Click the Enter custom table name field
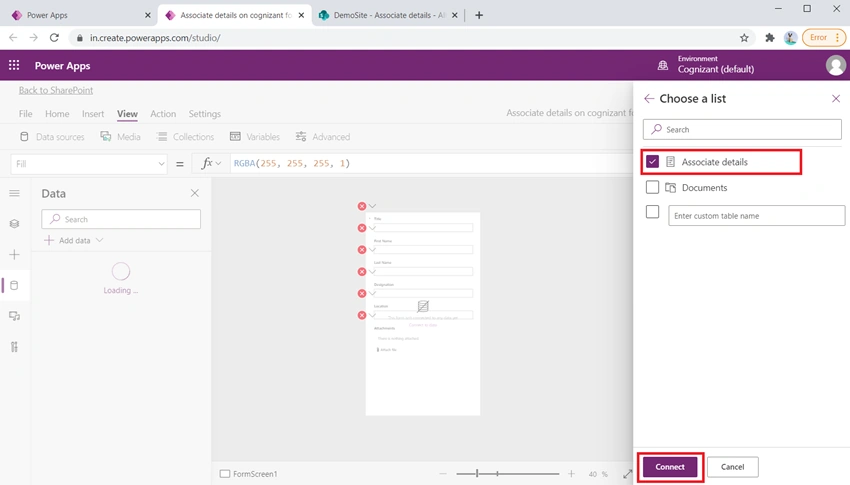This screenshot has height=485, width=850. [756, 216]
